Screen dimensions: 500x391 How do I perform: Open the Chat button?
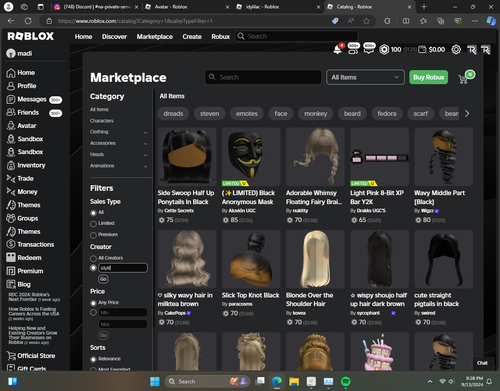pyautogui.click(x=482, y=363)
